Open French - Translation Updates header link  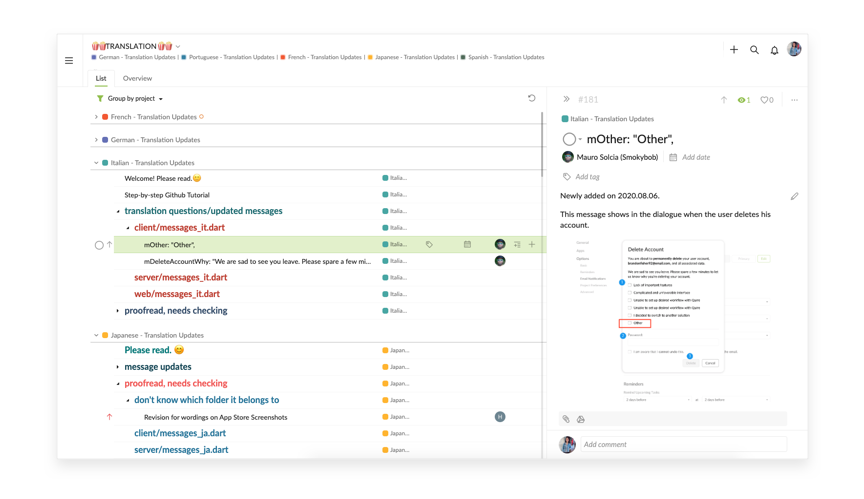point(321,57)
